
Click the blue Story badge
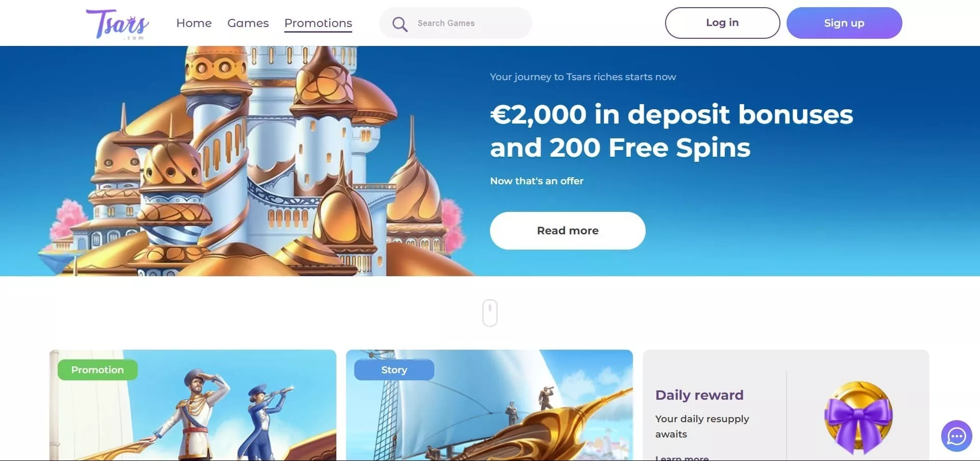pyautogui.click(x=394, y=370)
